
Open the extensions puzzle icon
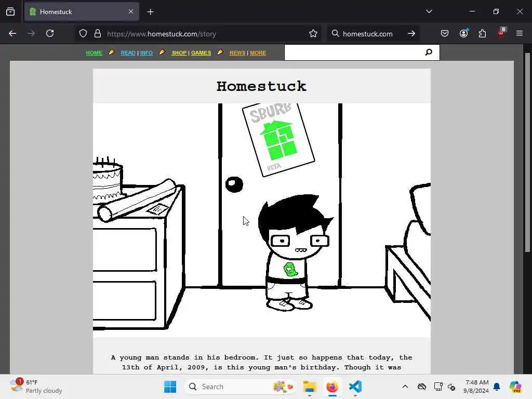[x=482, y=33]
